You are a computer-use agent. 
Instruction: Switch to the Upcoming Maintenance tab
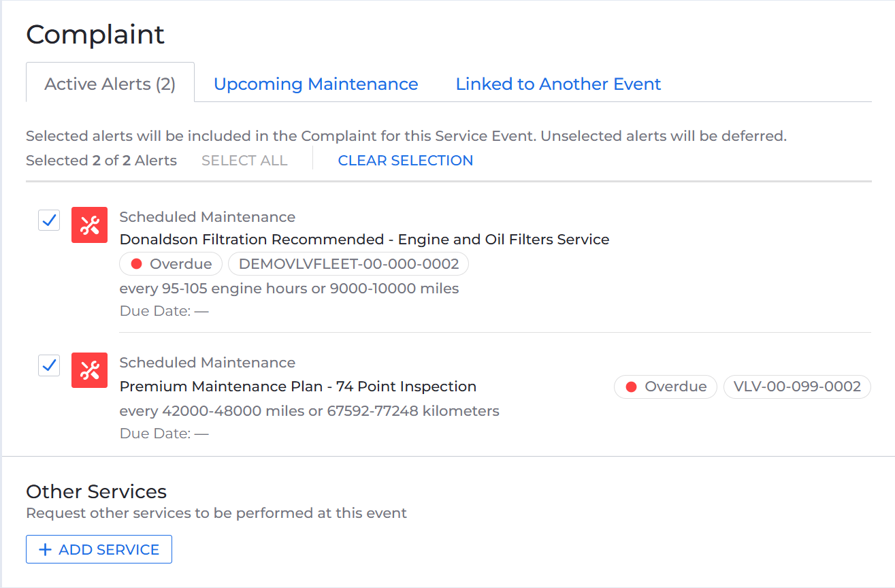point(316,84)
